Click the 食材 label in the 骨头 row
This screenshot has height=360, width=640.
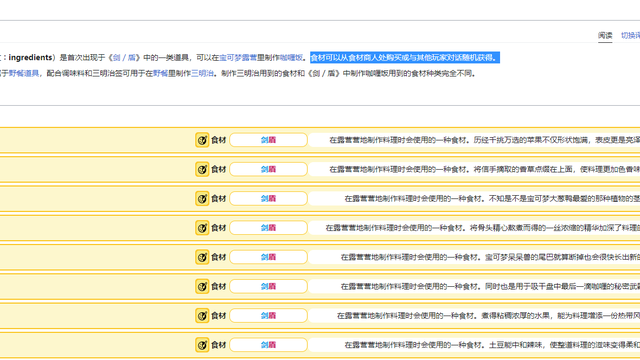click(218, 228)
